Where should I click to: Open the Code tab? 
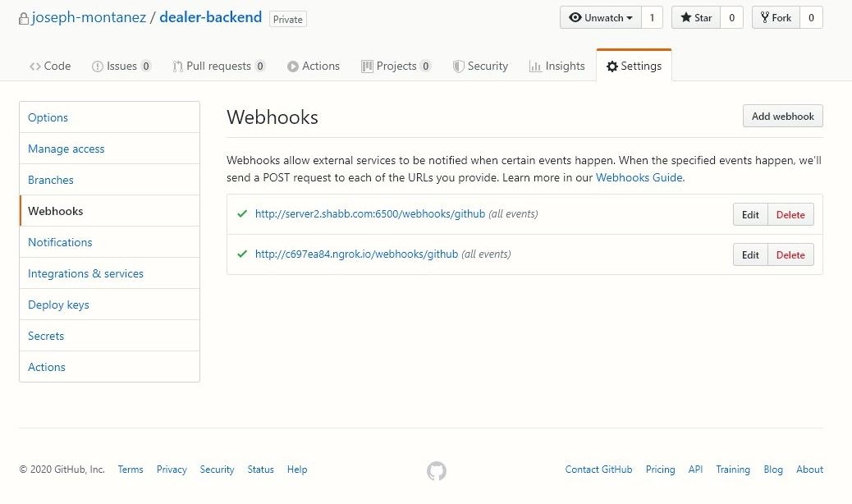pyautogui.click(x=50, y=66)
